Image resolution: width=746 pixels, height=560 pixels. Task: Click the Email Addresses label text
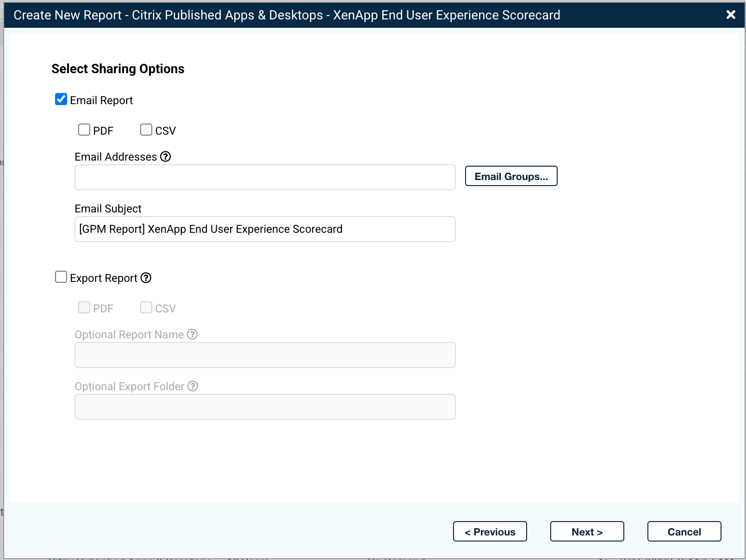[x=116, y=157]
